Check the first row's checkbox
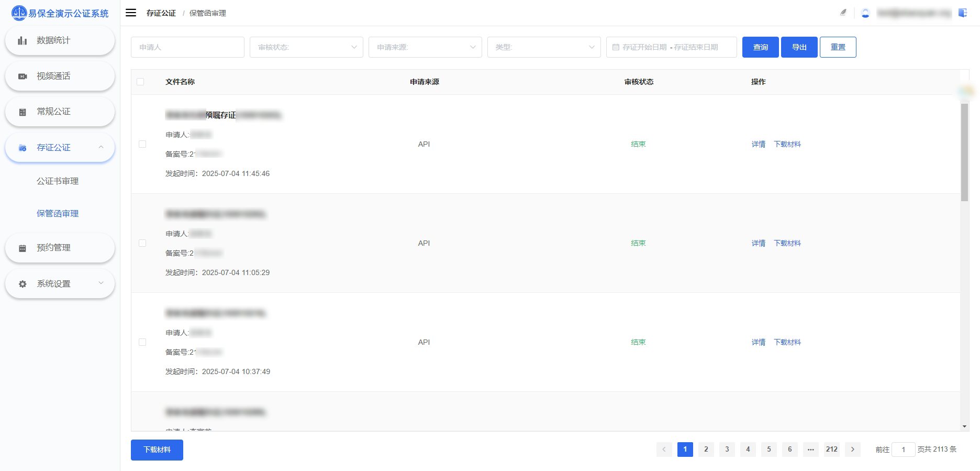Screen dimensions: 980x471 coord(142,144)
